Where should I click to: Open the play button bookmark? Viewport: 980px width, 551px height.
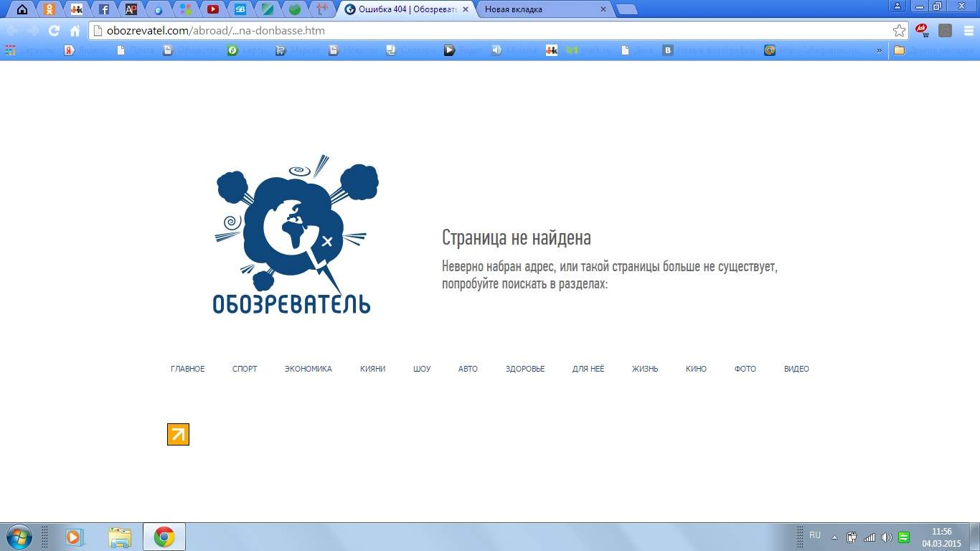[x=449, y=50]
